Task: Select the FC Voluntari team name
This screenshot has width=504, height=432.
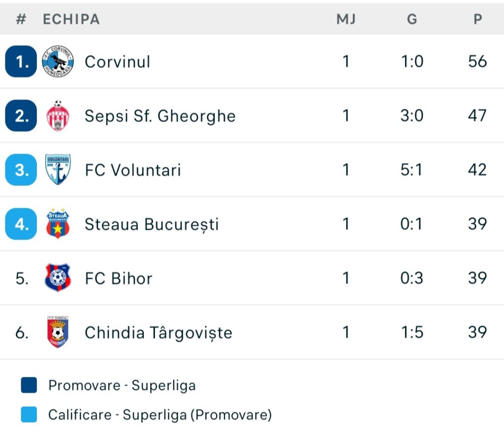Action: click(133, 170)
